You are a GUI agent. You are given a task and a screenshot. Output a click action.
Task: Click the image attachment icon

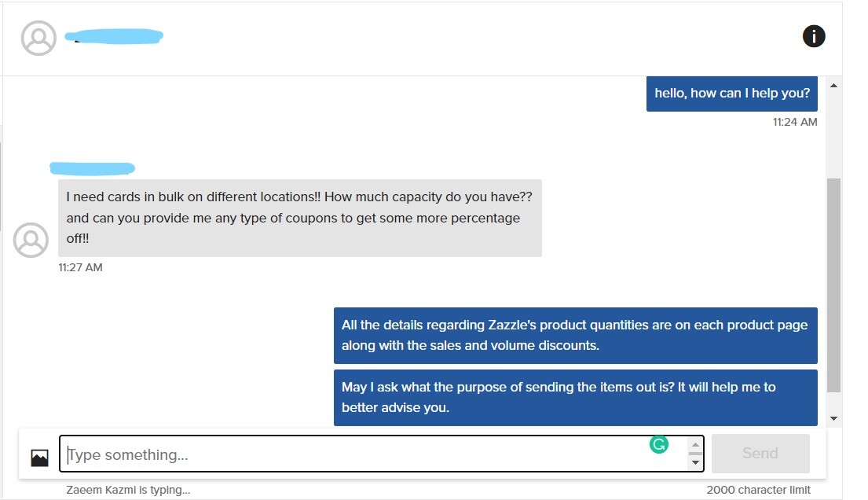coord(39,458)
